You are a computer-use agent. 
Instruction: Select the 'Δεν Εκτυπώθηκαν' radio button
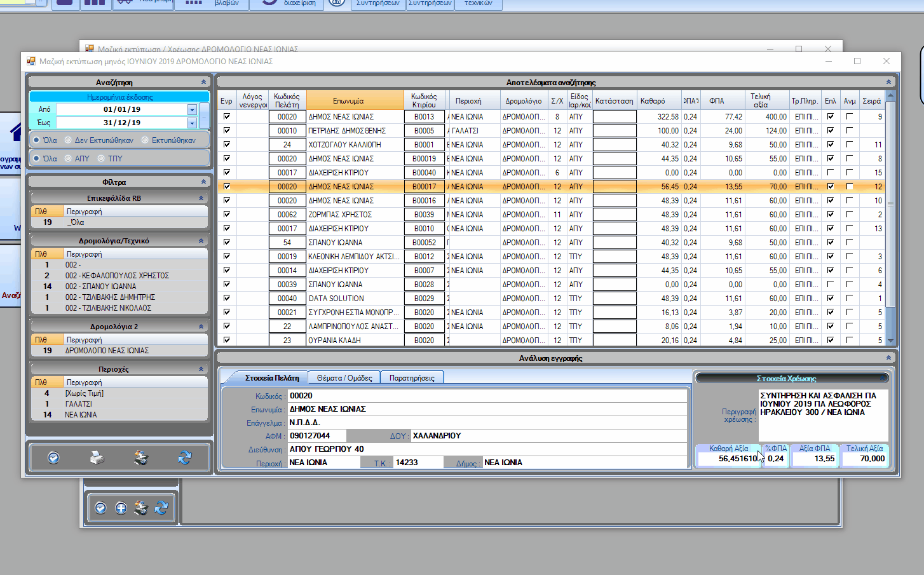68,140
